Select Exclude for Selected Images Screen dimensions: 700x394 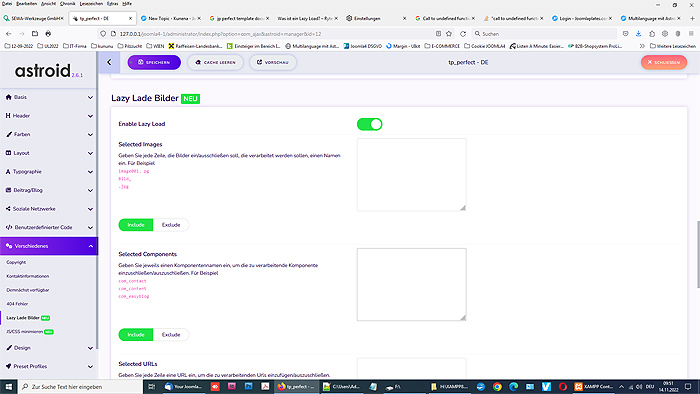pos(171,225)
